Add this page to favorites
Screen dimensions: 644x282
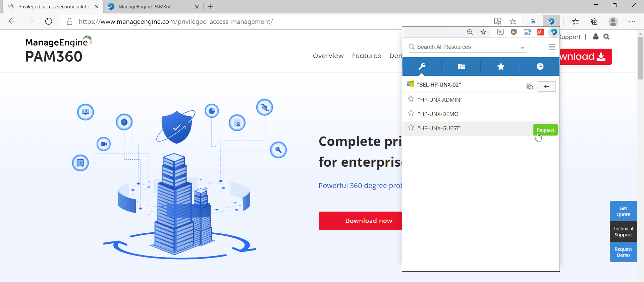pyautogui.click(x=513, y=21)
